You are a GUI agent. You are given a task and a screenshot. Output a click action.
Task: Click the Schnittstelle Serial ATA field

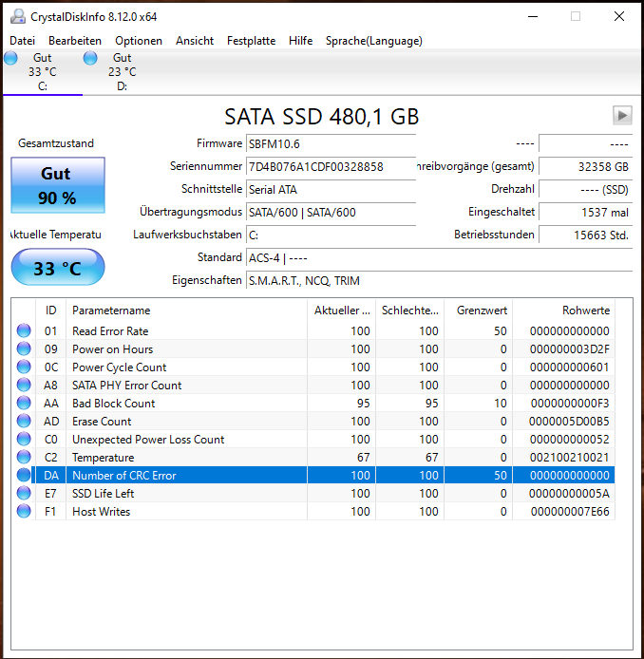pyautogui.click(x=331, y=190)
